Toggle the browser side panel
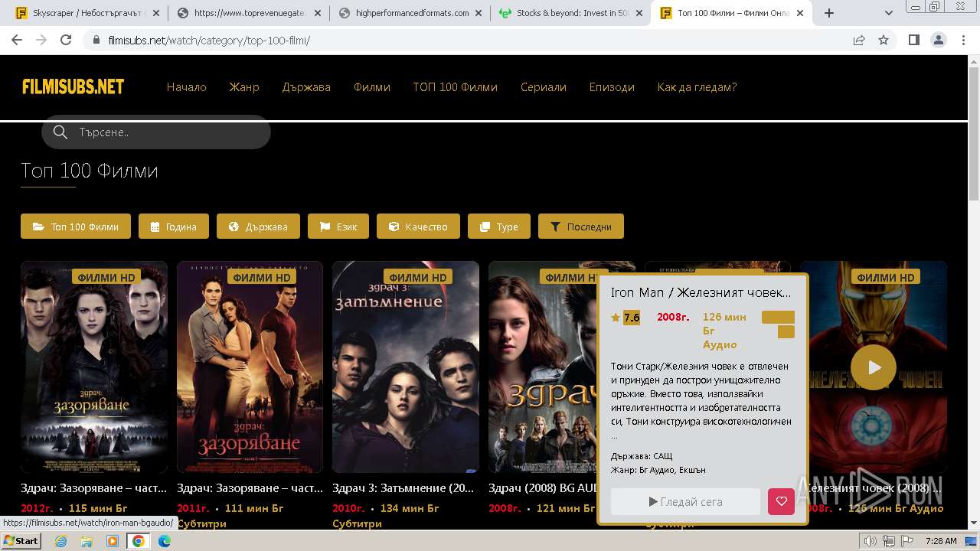The width and height of the screenshot is (980, 551). [x=914, y=41]
